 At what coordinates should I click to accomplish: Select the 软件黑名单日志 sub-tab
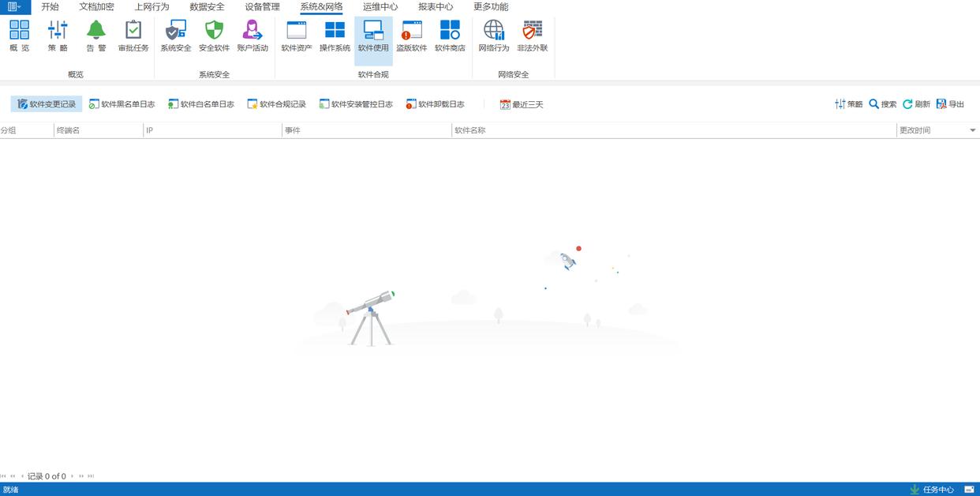(x=122, y=104)
